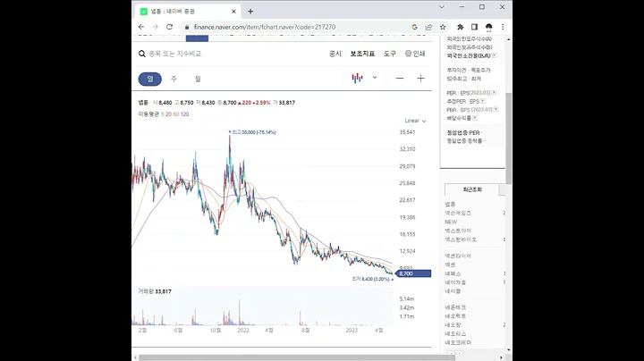The width and height of the screenshot is (644, 361).
Task: Expand the chart type dropdown arrow
Action: [x=375, y=78]
